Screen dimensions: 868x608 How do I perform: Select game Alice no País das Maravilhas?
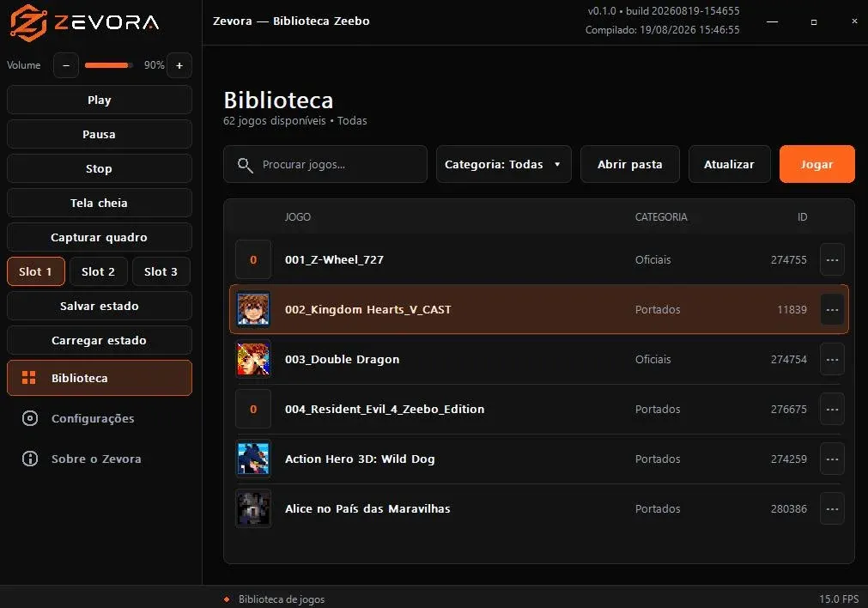[538, 508]
